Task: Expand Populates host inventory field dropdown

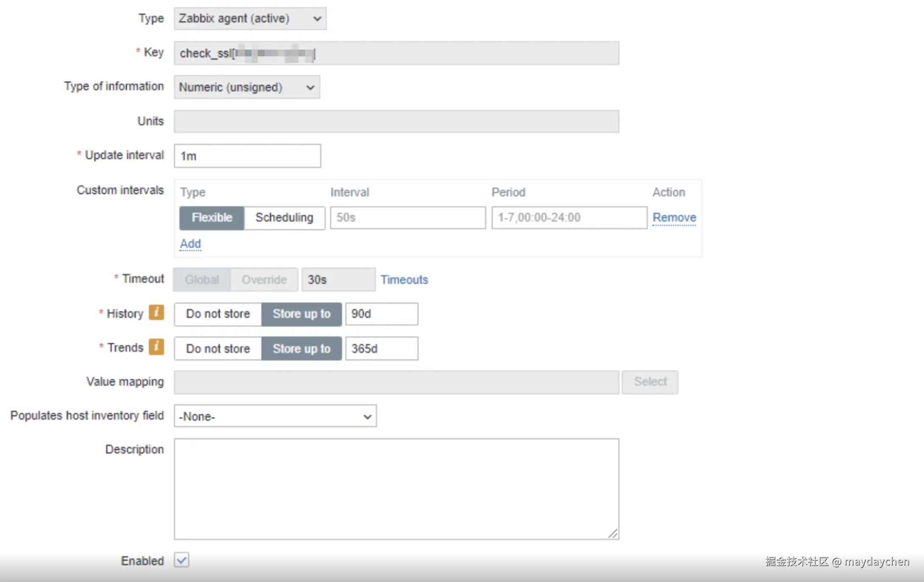Action: (x=275, y=417)
